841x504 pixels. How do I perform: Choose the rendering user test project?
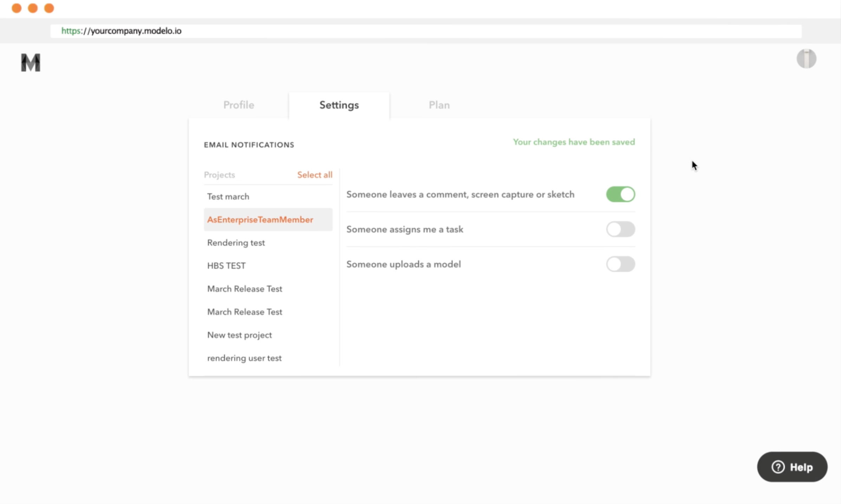244,358
